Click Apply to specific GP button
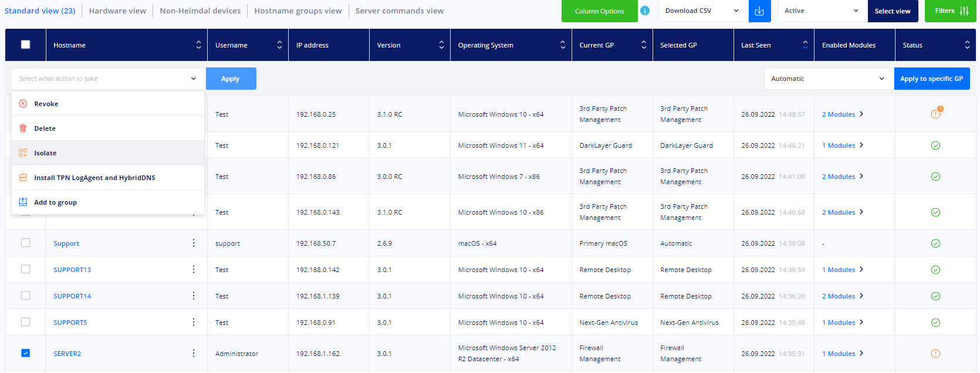 (x=932, y=79)
